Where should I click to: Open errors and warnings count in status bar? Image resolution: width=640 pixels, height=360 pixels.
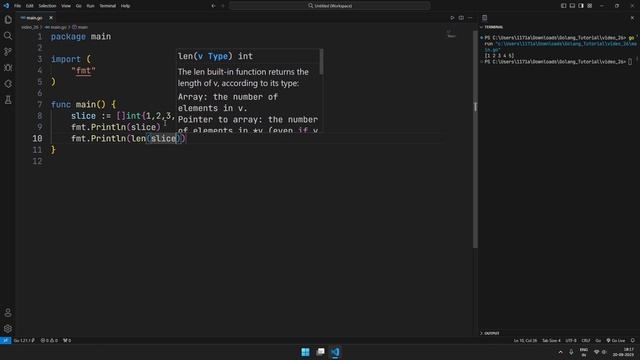tap(49, 340)
